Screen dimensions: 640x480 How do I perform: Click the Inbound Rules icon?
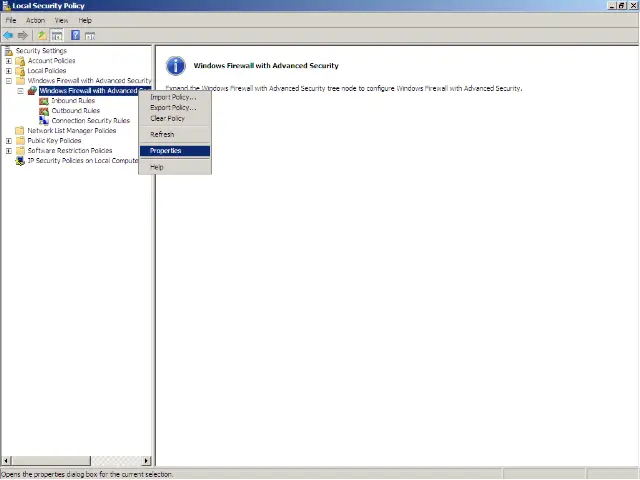(44, 101)
